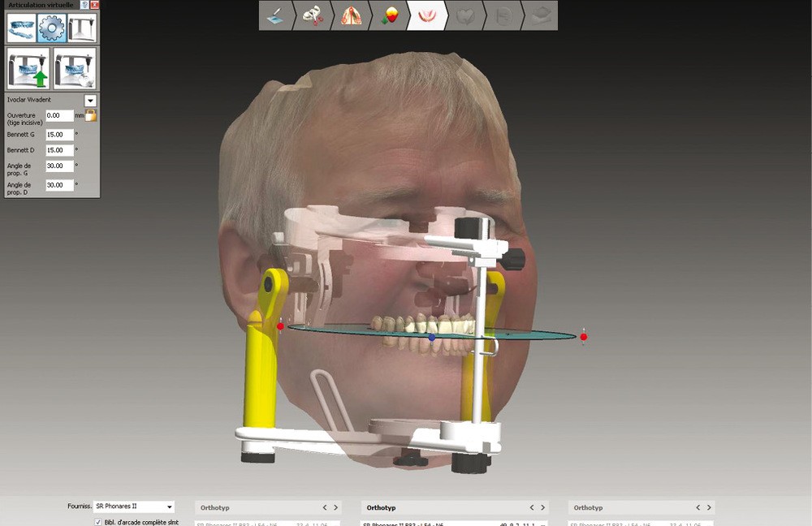Click articulator reset icon on right
Screen dimensions: 812x526
pyautogui.click(x=75, y=68)
